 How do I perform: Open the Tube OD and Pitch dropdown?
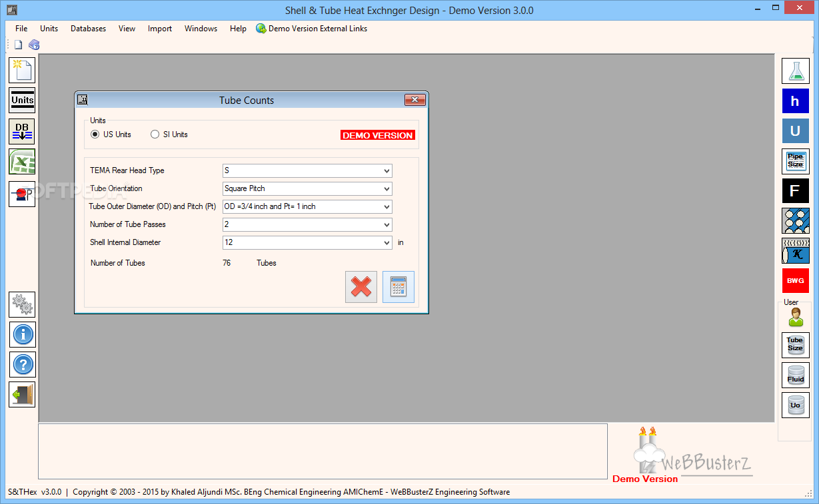coord(307,206)
